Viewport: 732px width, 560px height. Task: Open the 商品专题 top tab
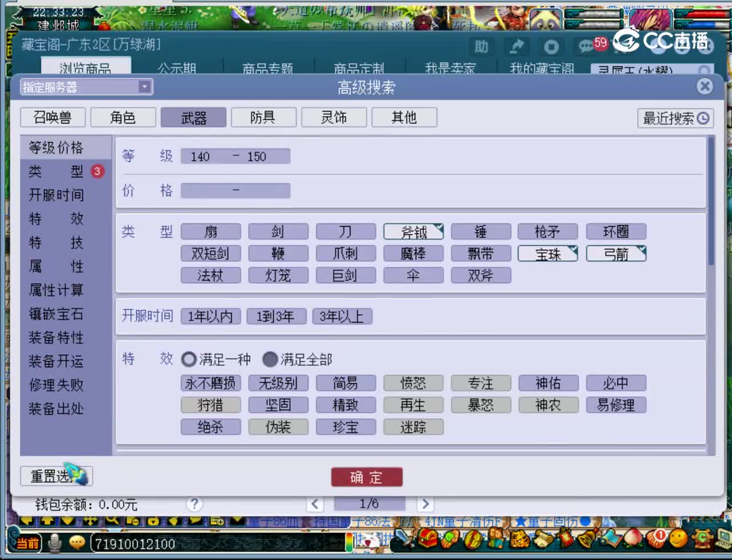pos(268,69)
